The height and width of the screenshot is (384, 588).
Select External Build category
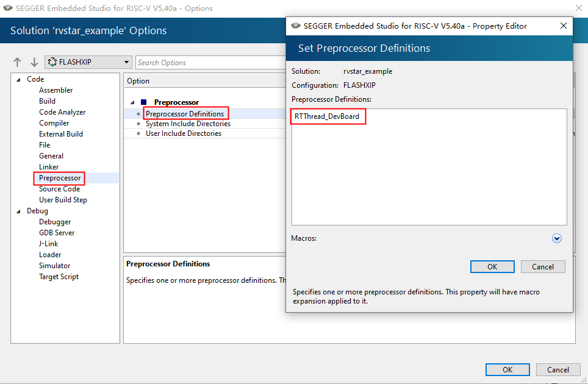pos(61,133)
